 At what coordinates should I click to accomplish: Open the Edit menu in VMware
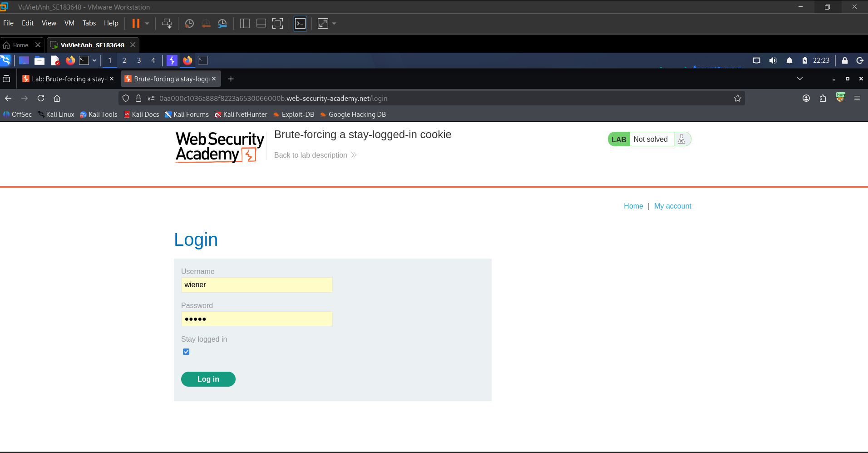tap(28, 23)
